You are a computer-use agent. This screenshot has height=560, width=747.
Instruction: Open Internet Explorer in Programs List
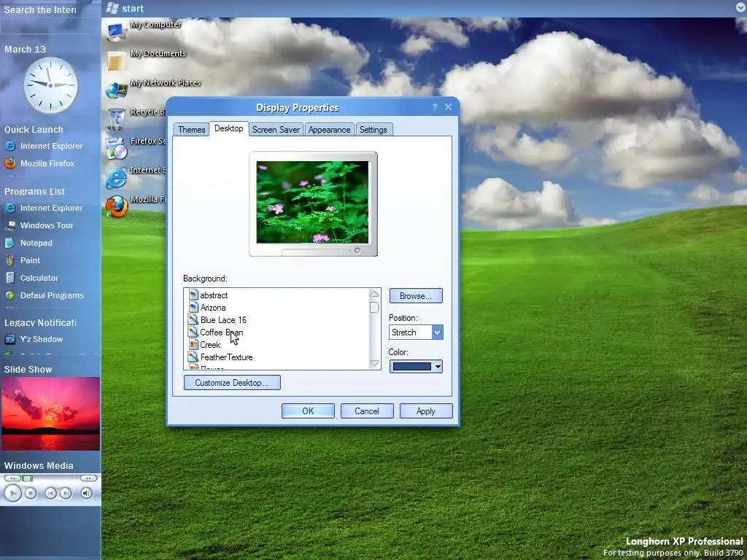point(44,208)
